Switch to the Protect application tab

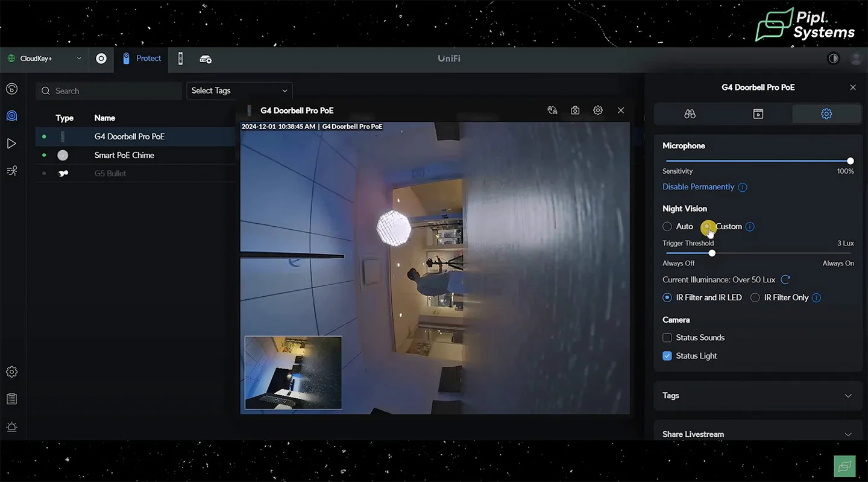pyautogui.click(x=142, y=59)
